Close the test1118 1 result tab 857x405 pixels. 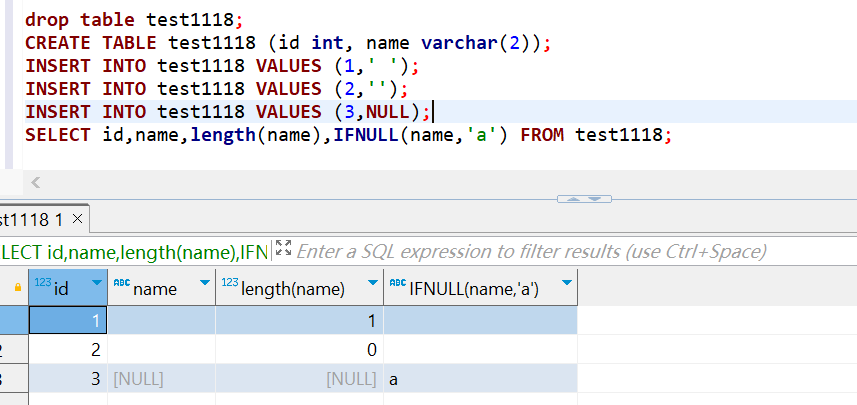coord(79,218)
